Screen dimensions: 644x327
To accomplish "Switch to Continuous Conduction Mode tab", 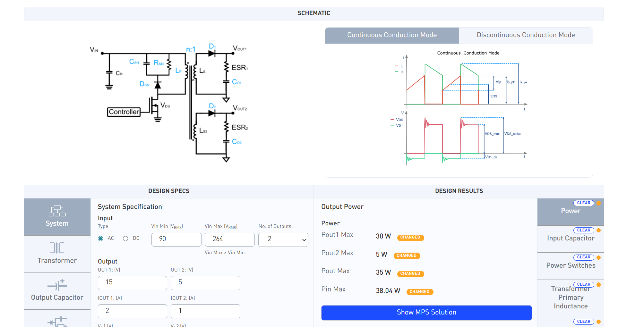I will 392,35.
